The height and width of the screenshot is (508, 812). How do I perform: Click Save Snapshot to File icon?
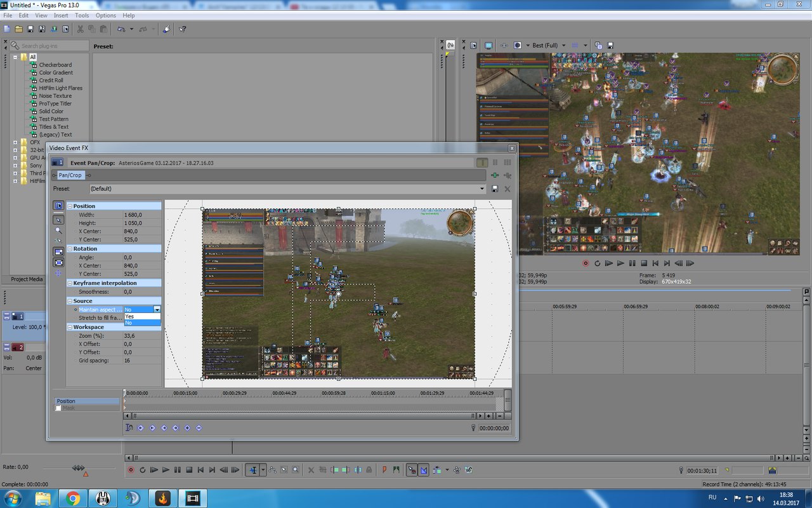coord(610,46)
